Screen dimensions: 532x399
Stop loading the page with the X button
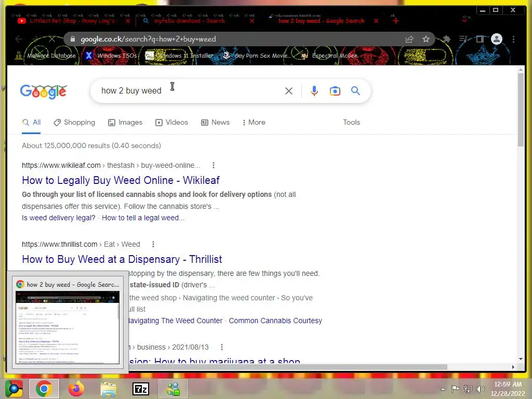[52, 39]
